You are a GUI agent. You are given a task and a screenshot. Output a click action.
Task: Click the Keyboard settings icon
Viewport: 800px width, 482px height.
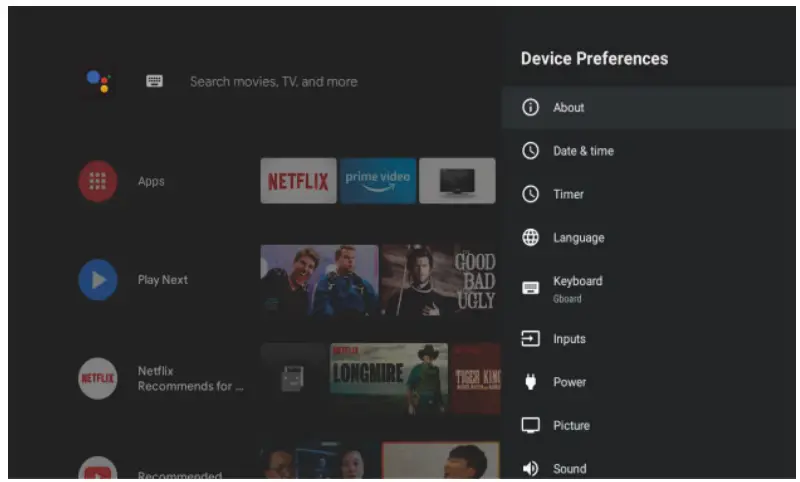click(530, 288)
